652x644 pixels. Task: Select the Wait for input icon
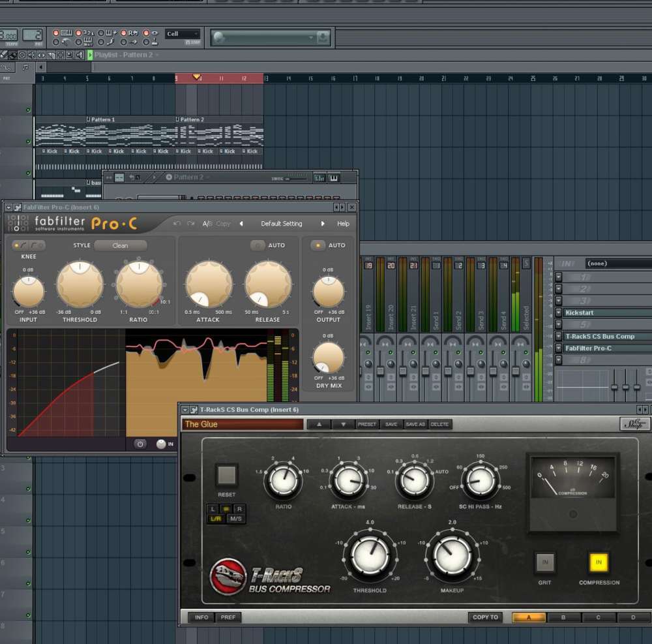point(87,42)
